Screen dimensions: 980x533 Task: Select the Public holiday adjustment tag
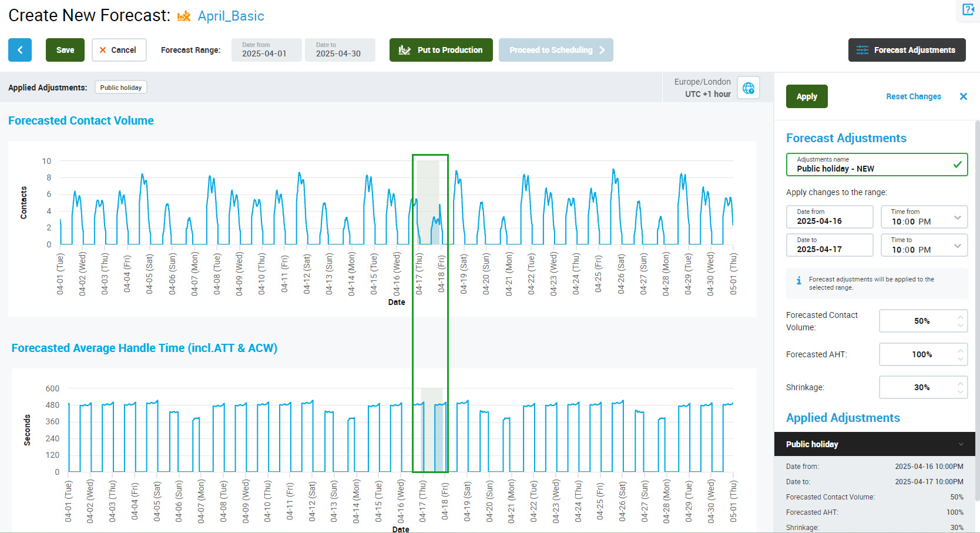coord(120,88)
